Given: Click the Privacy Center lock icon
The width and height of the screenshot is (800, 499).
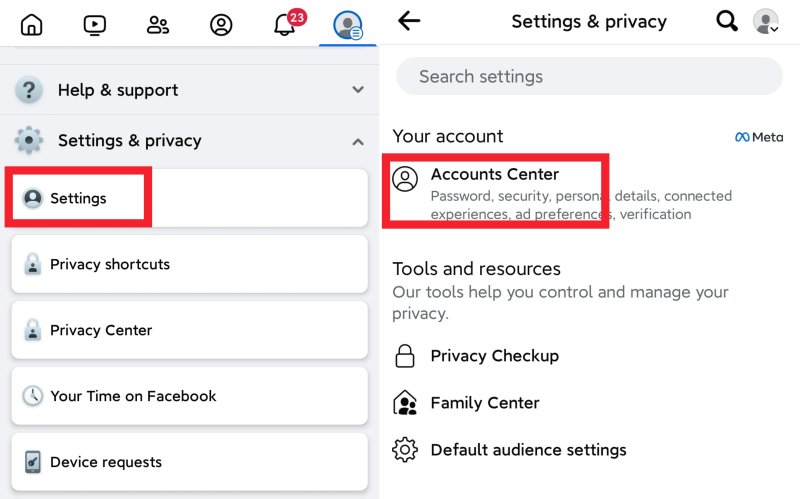Looking at the screenshot, I should tap(33, 330).
